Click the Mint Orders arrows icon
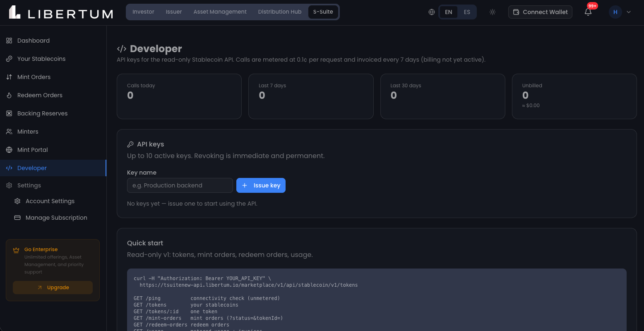 [x=9, y=77]
